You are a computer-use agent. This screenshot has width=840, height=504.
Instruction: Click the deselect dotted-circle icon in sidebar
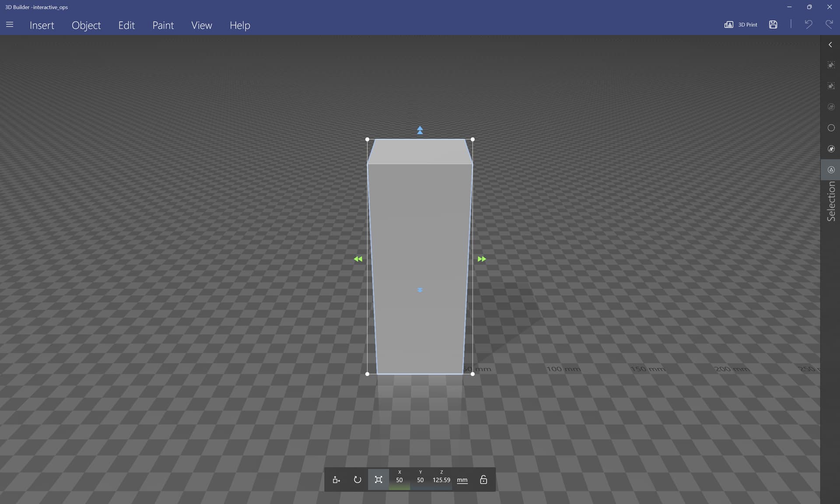[x=831, y=128]
